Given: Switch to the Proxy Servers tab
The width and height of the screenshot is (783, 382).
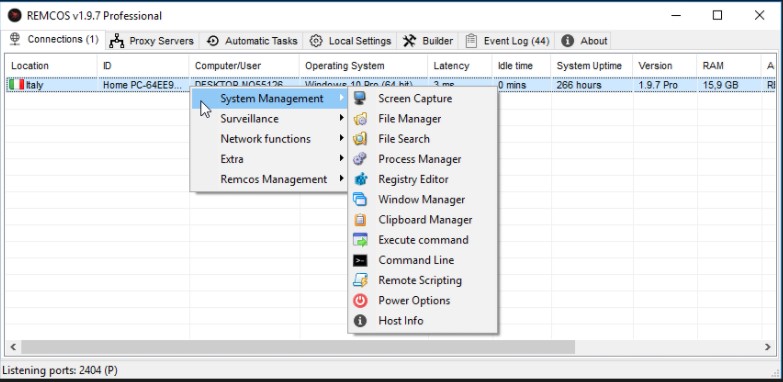Looking at the screenshot, I should [152, 41].
